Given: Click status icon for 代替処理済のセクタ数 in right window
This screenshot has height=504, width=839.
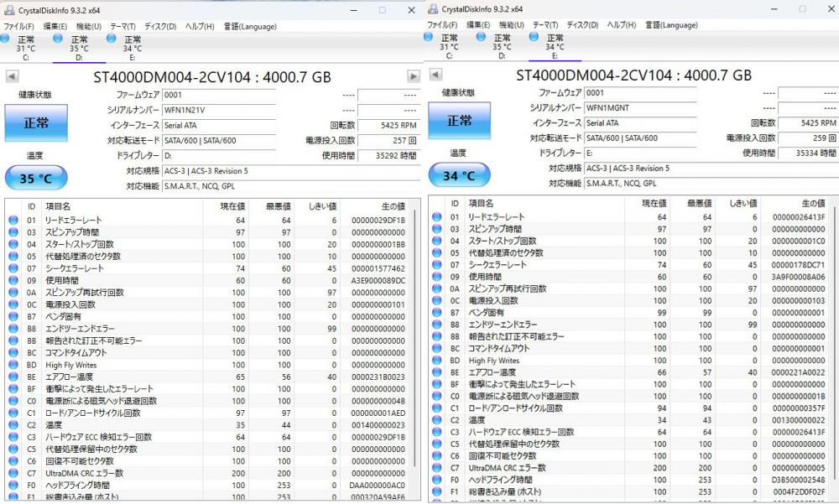Looking at the screenshot, I should coord(436,252).
